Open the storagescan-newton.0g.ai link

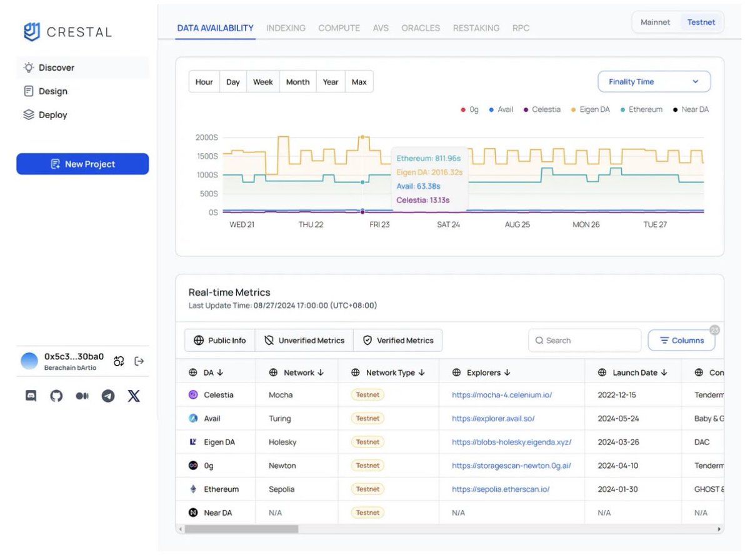point(511,466)
